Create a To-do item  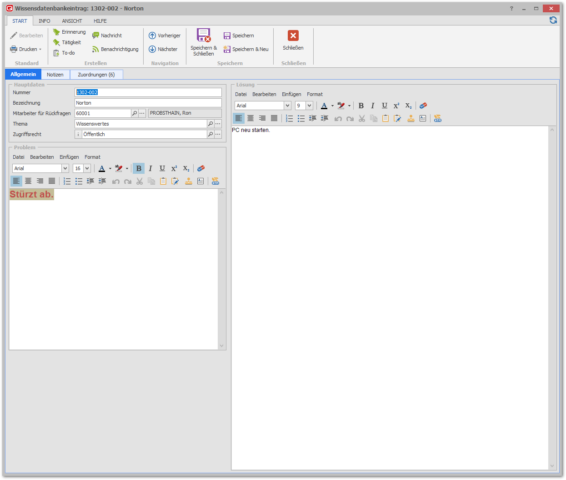(x=64, y=53)
